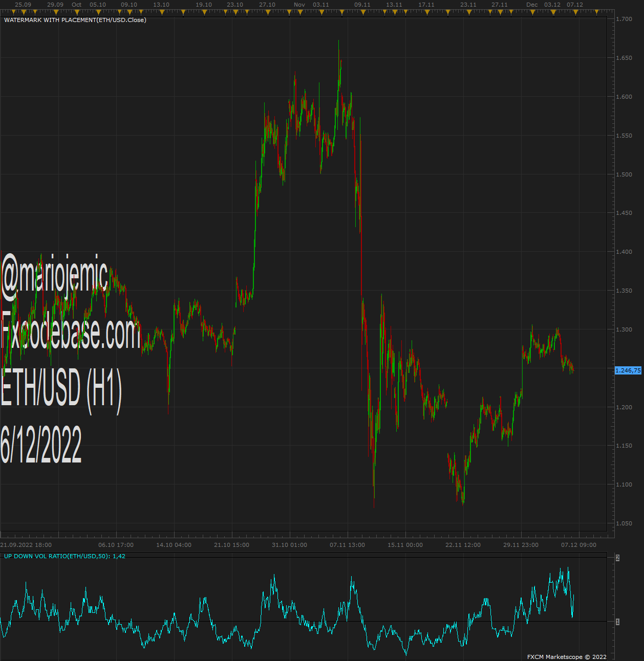Click the 17.11 date on the top ruler
The image size is (644, 661).
(x=426, y=5)
